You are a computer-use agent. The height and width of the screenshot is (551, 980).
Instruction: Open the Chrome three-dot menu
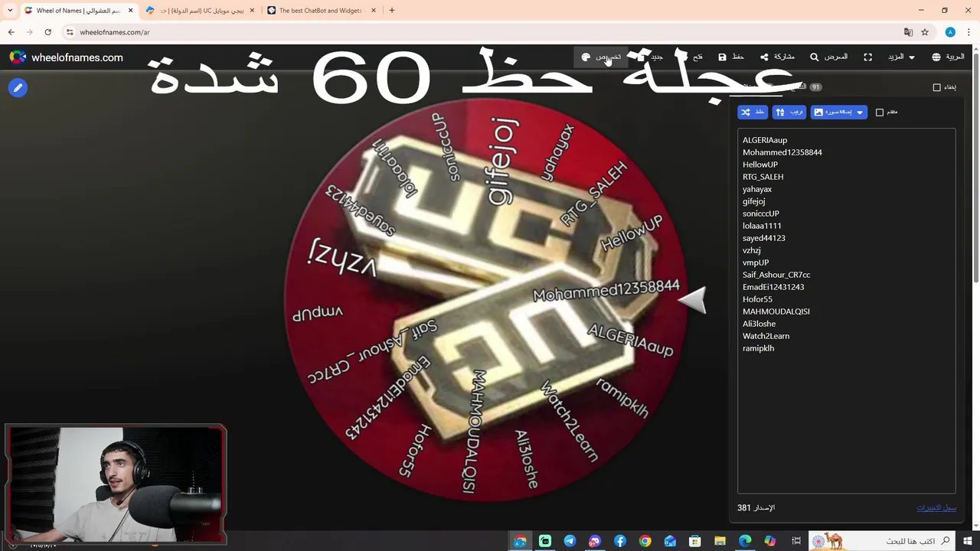pos(969,32)
